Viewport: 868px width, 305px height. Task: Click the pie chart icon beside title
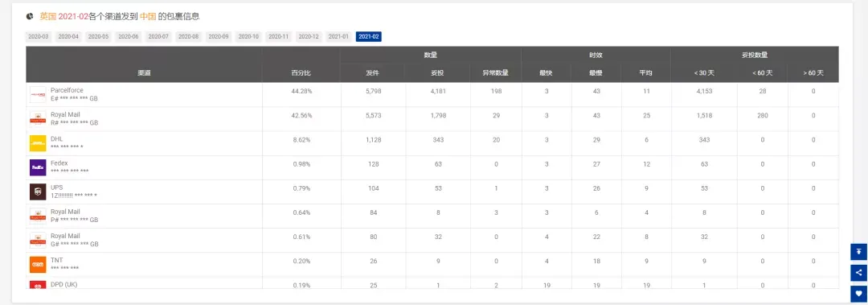30,17
